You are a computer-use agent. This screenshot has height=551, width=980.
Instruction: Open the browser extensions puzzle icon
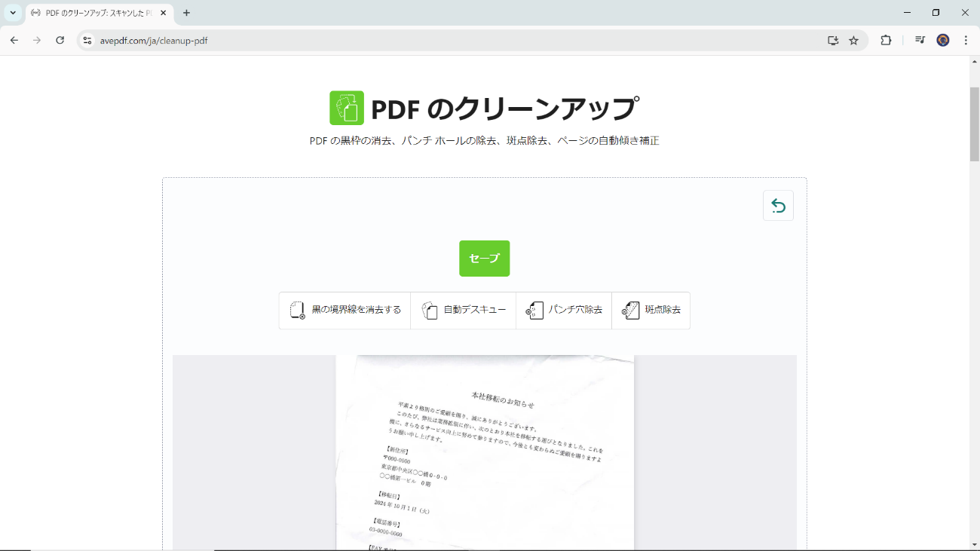coord(886,41)
